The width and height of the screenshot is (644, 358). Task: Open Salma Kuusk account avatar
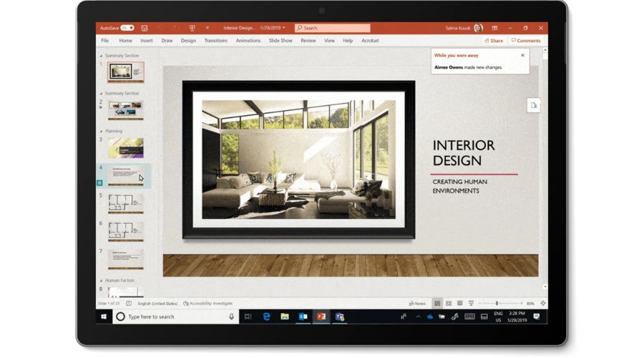[478, 28]
